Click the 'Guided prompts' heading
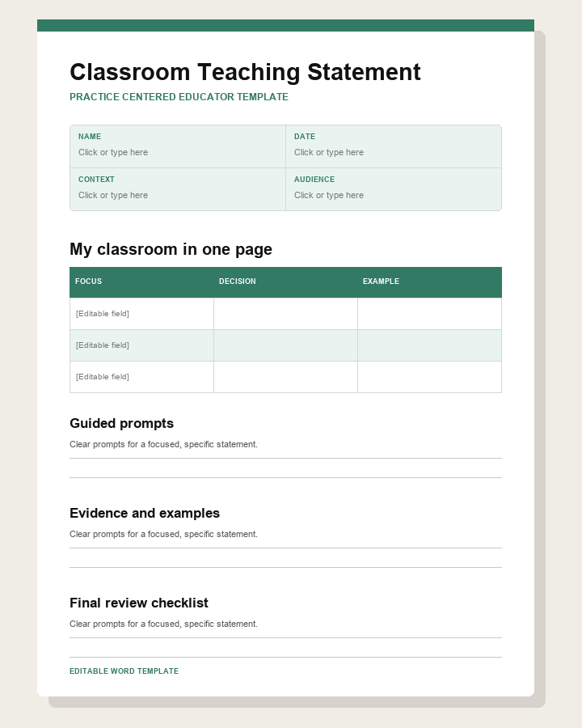 (121, 423)
